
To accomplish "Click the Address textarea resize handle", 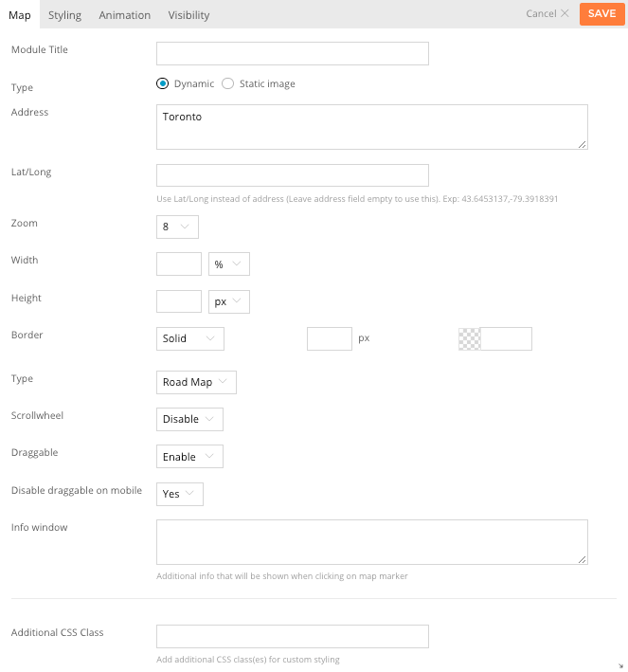I will [583, 144].
